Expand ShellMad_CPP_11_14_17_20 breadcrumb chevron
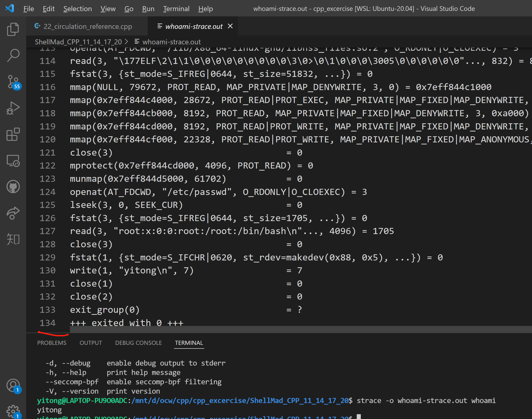Screen dimensions: 532x419 click(126, 42)
